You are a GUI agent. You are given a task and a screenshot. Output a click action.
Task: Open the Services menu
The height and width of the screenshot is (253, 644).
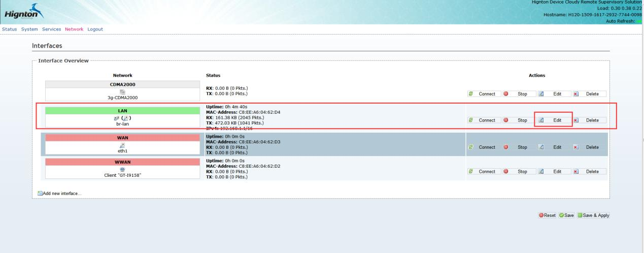[52, 29]
